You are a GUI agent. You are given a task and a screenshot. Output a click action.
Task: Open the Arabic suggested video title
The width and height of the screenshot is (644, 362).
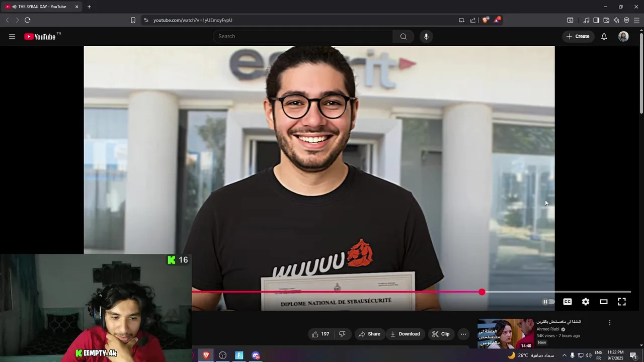tap(558, 322)
